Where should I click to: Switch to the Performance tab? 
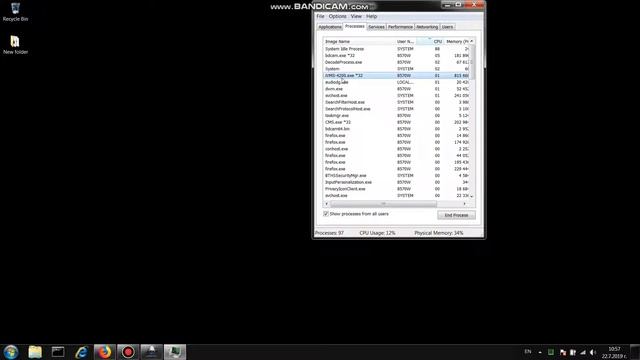[x=400, y=27]
